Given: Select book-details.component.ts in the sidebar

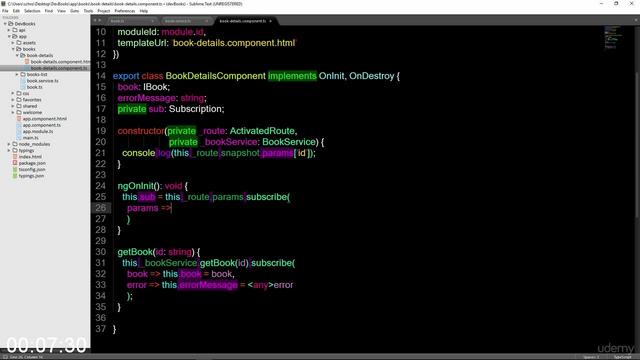Looking at the screenshot, I should click(59, 68).
